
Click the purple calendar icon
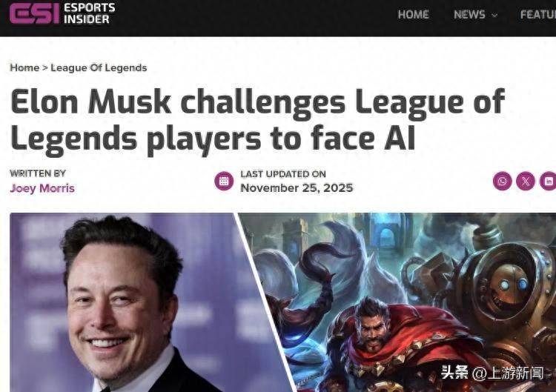224,181
